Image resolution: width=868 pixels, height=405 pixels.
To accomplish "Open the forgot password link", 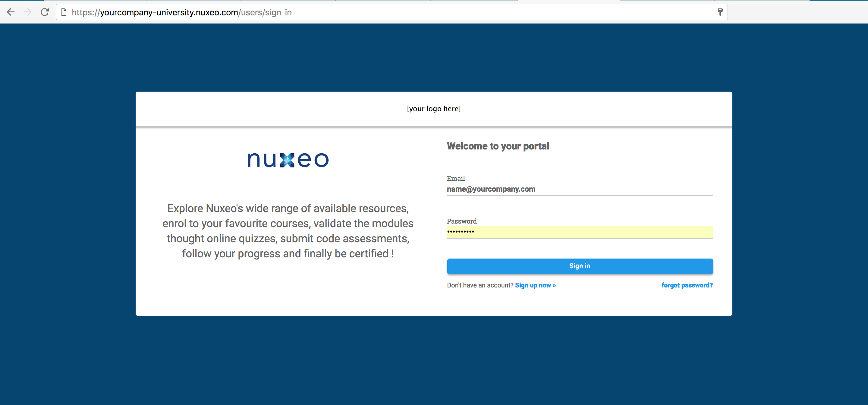I will click(x=687, y=285).
